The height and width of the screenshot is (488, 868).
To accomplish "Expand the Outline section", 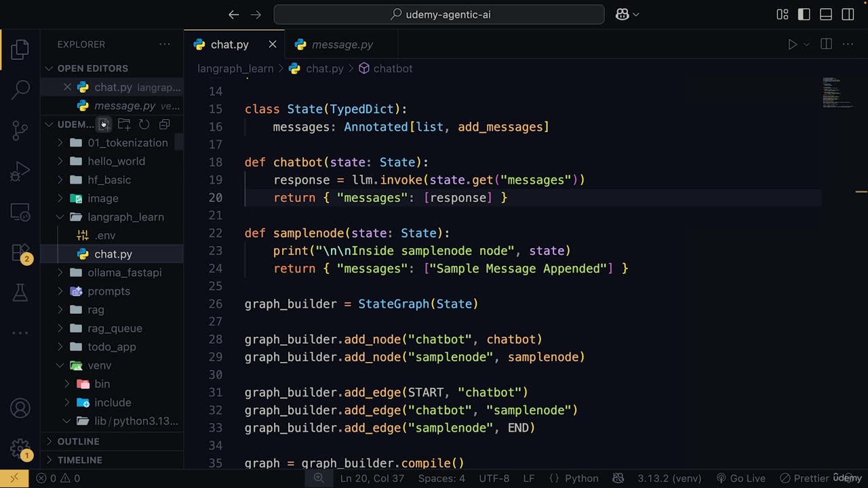I will coord(112,441).
